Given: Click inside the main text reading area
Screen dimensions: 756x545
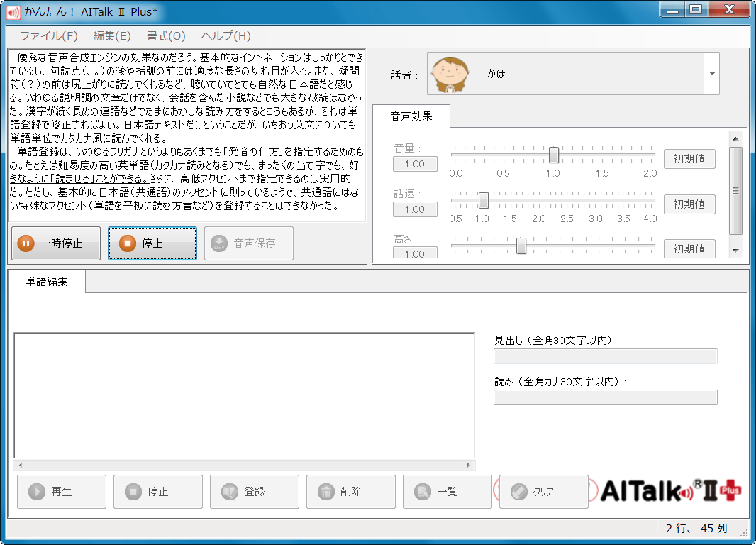Looking at the screenshot, I should click(x=187, y=135).
